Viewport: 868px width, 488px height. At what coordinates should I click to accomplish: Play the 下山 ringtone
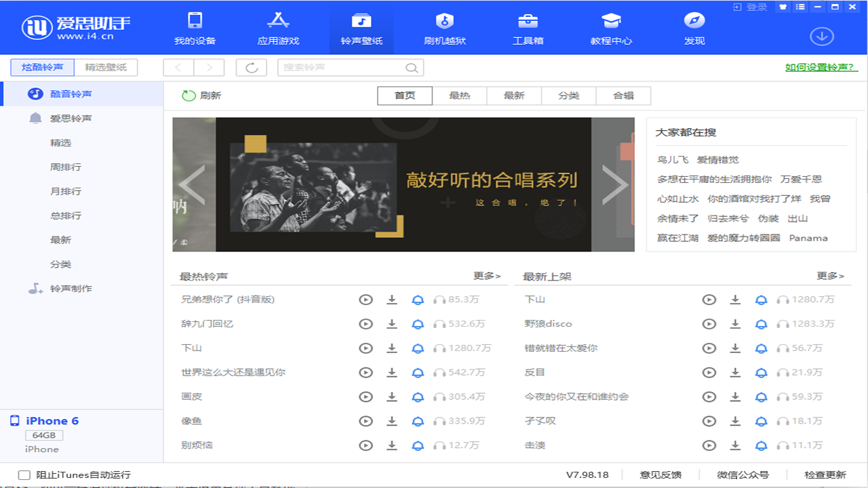(366, 348)
